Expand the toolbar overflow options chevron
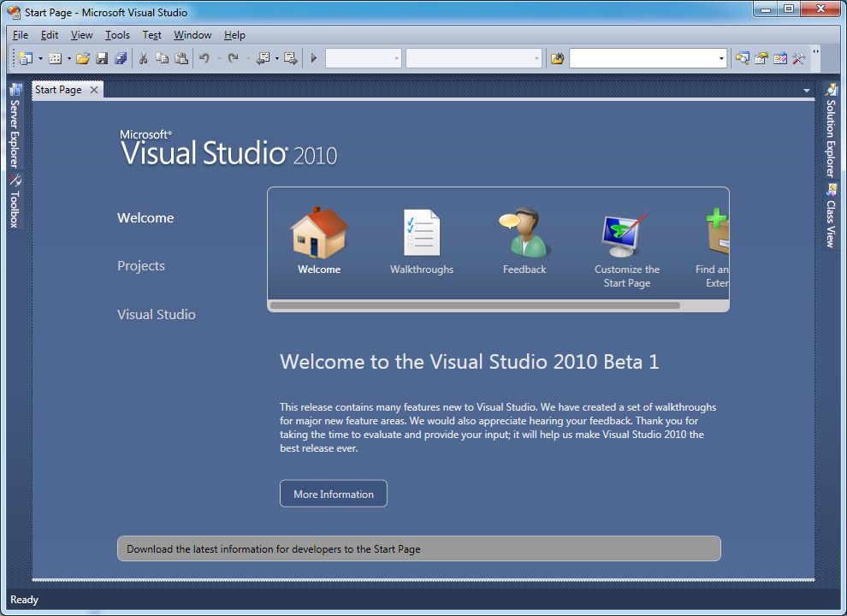Screen dimensions: 847x616 (x=815, y=53)
